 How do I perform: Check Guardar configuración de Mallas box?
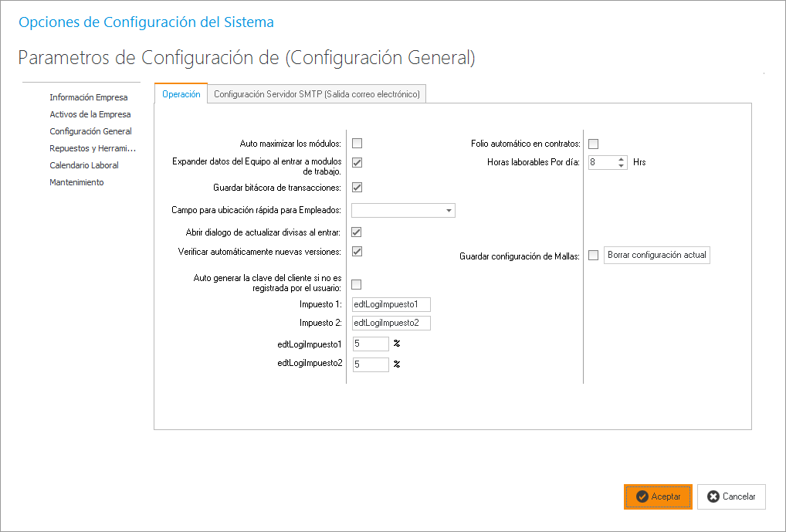[593, 255]
